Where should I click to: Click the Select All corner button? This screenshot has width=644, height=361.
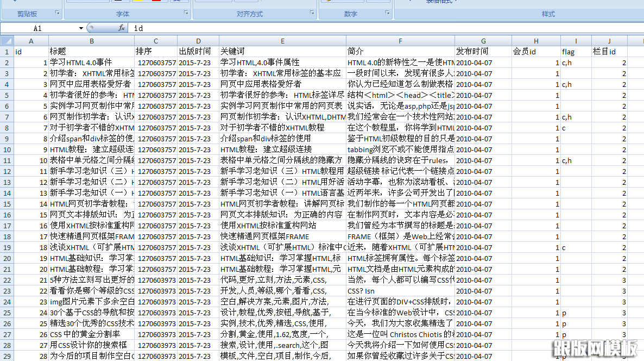click(x=7, y=41)
